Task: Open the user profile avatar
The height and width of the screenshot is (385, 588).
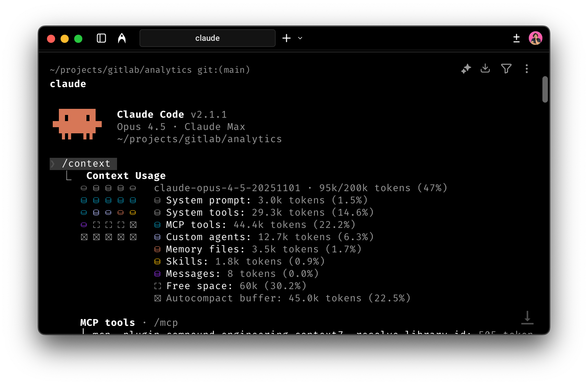Action: click(536, 38)
